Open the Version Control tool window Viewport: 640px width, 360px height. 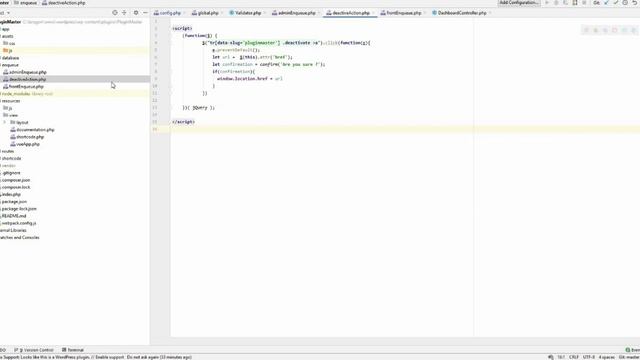coord(34,350)
